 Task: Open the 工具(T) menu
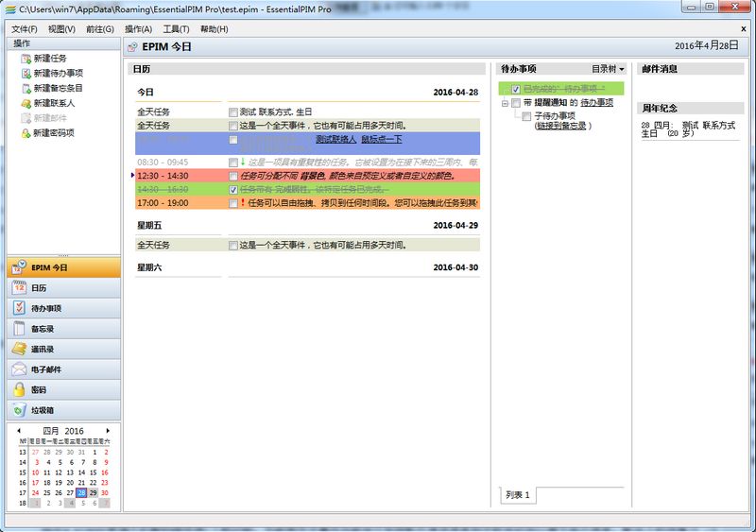[x=176, y=29]
